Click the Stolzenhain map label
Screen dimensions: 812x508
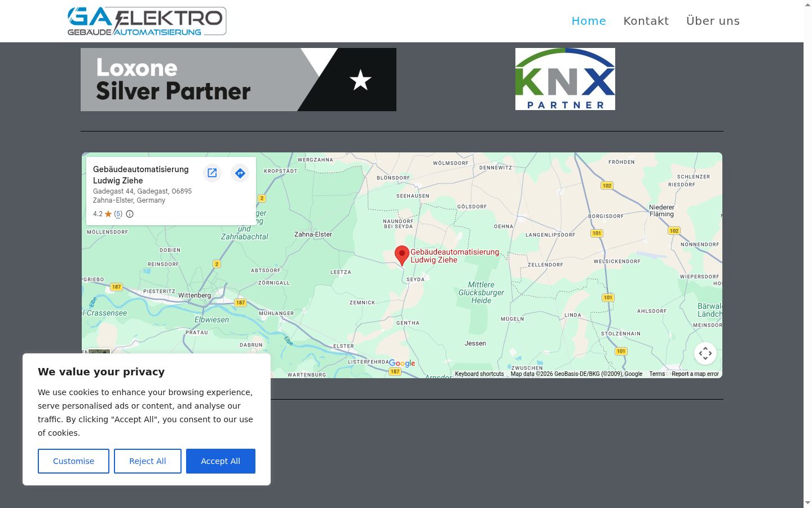621,334
